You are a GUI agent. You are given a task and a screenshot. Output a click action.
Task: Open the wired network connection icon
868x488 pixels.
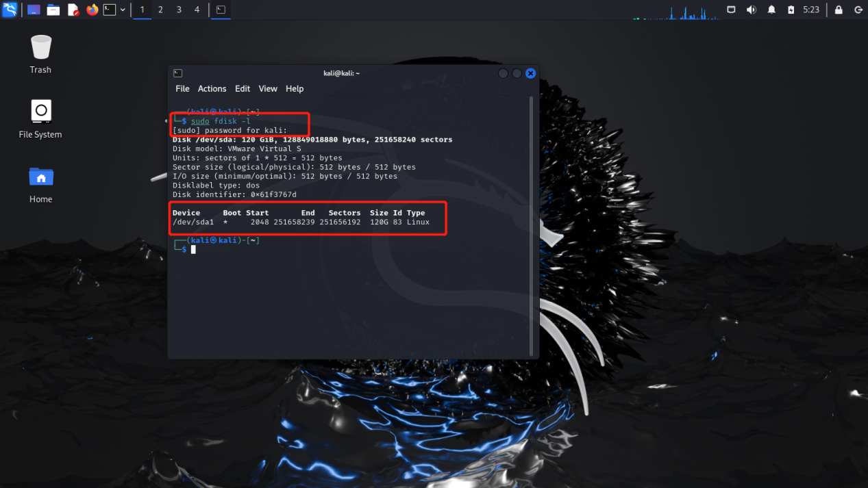click(732, 10)
